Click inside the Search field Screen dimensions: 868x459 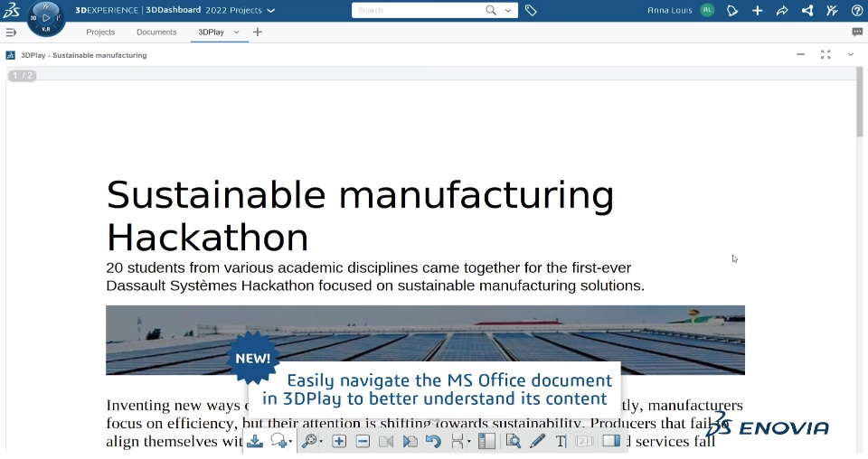tap(418, 10)
